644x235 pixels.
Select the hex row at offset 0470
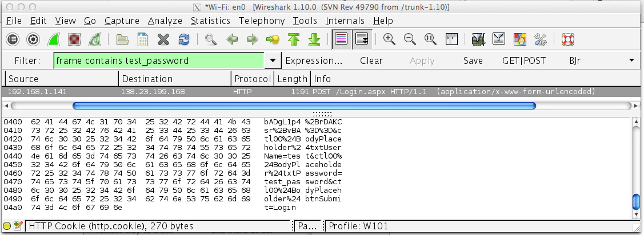(x=173, y=181)
